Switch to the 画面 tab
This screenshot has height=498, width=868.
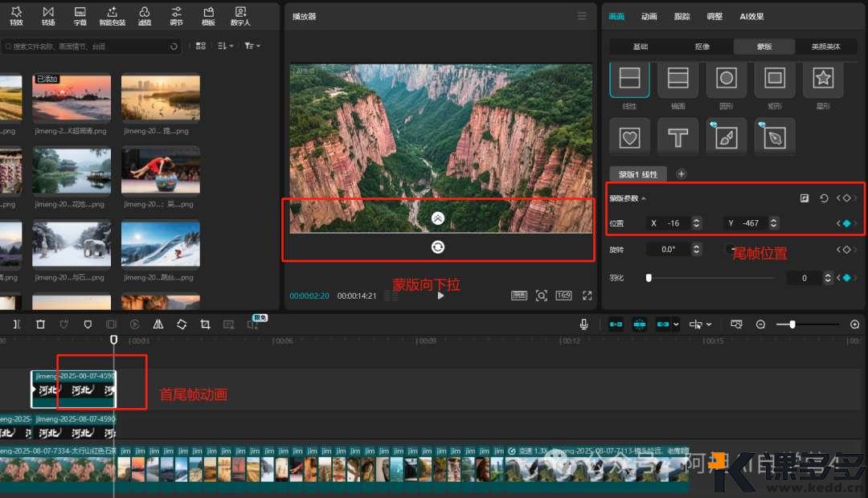pos(616,17)
